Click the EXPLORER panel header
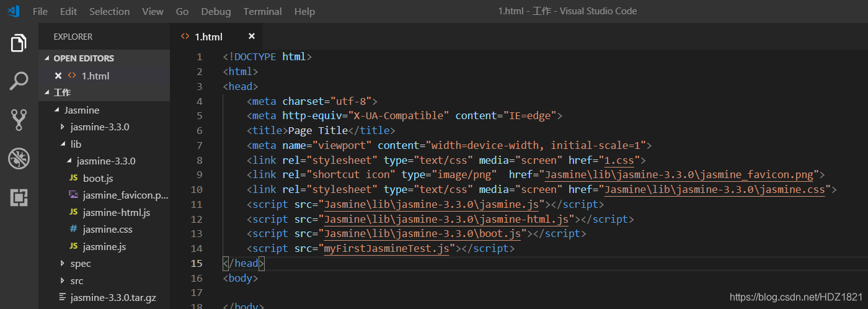The image size is (868, 309). click(x=73, y=37)
